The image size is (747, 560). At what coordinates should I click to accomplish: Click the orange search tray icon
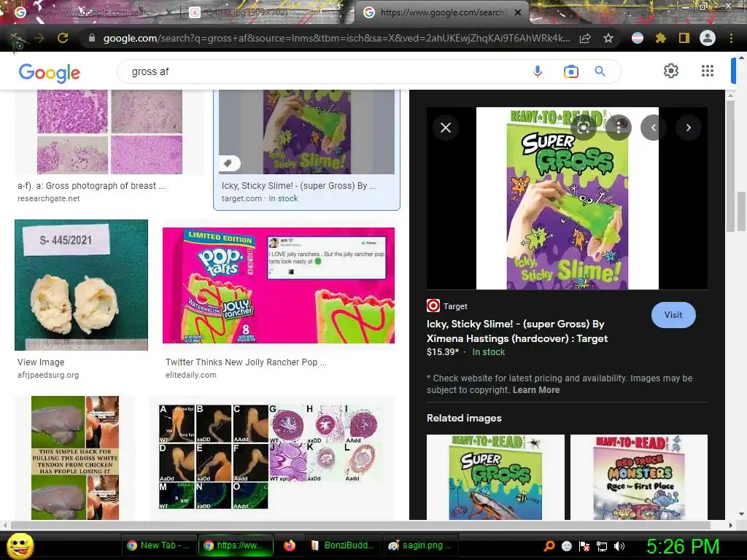[x=549, y=546]
